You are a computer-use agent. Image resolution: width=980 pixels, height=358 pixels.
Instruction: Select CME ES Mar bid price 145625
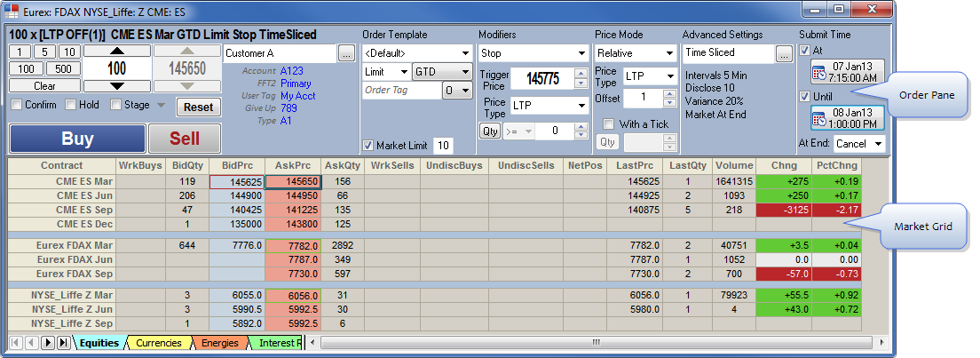point(238,182)
